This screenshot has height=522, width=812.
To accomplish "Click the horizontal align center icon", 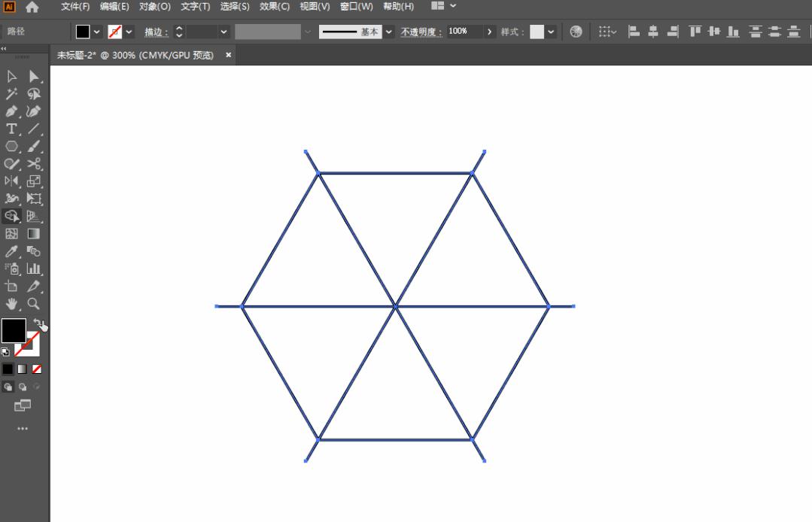I will pos(652,32).
